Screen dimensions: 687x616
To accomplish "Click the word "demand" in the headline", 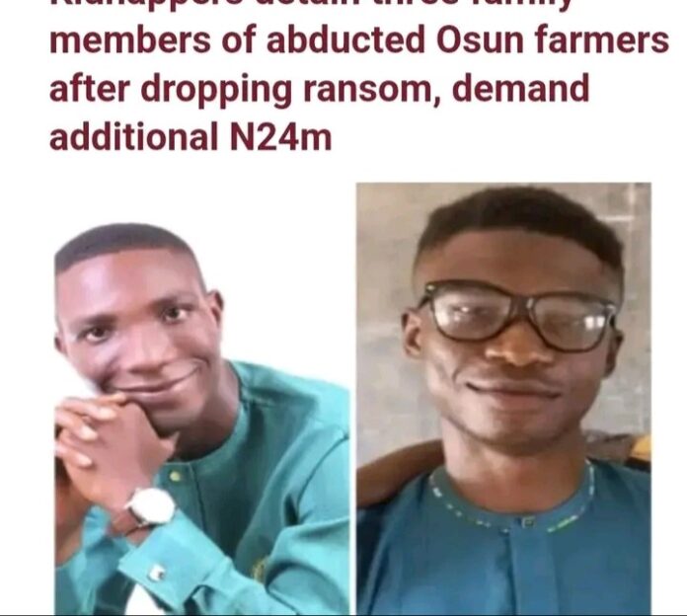I will [520, 87].
